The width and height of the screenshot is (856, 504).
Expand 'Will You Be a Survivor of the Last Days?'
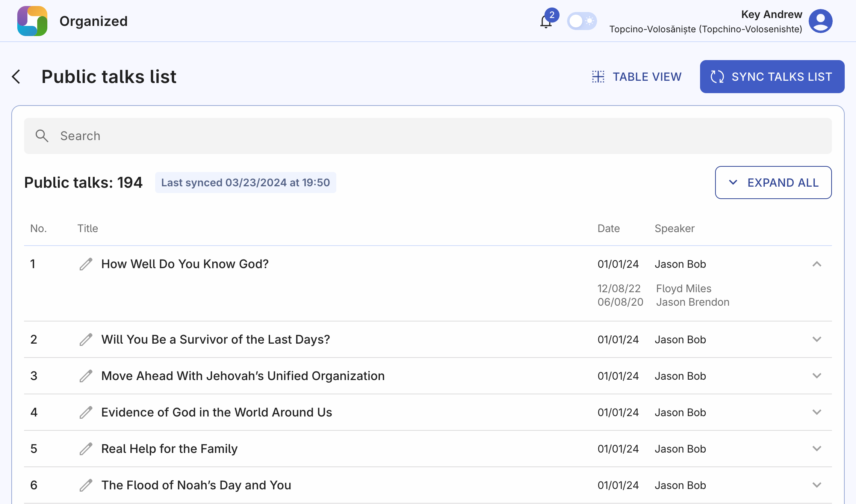(817, 339)
